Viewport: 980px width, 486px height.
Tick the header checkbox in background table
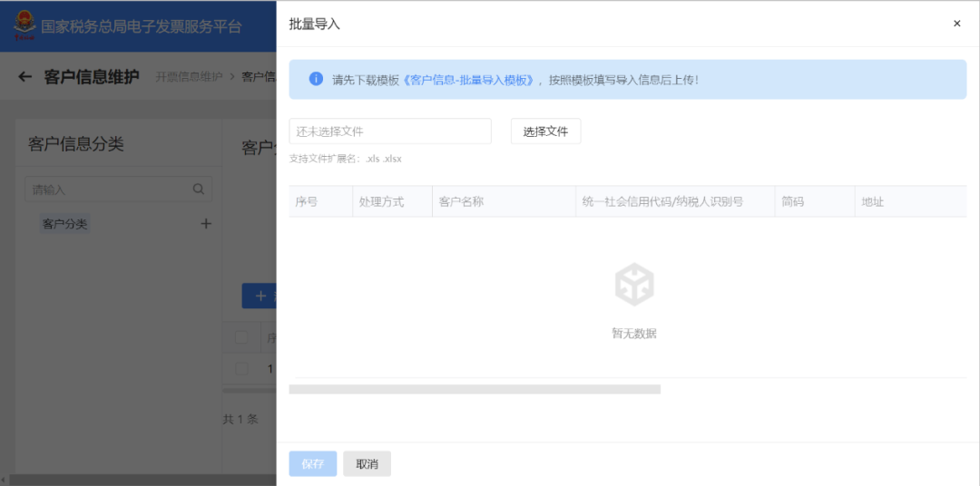tap(241, 338)
